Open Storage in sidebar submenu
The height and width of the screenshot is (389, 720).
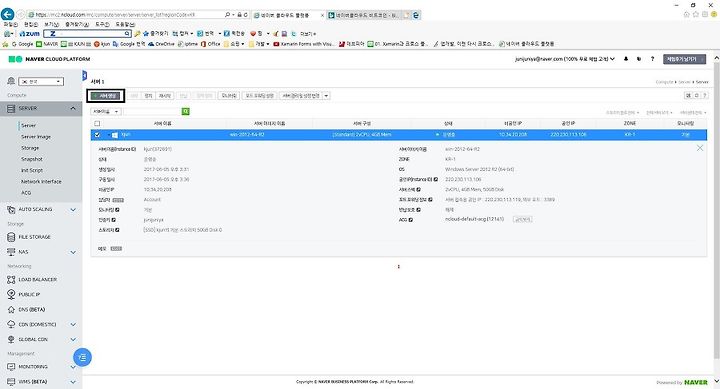pos(30,148)
